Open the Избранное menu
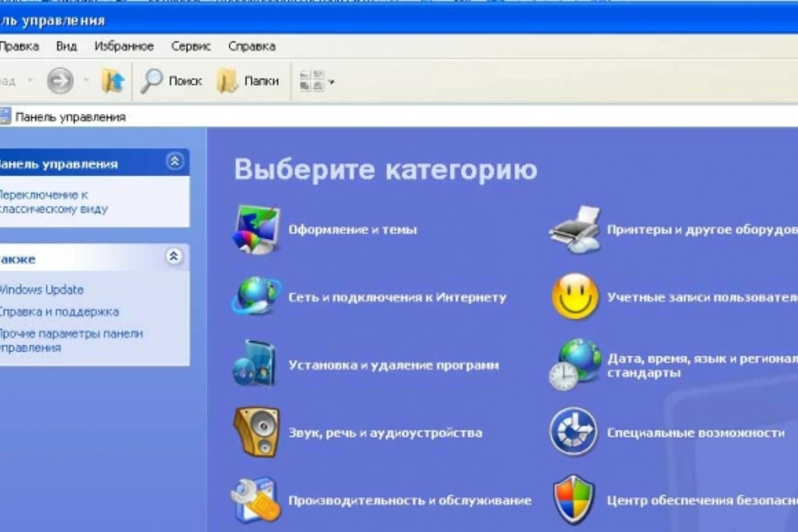This screenshot has width=798, height=532. click(124, 47)
